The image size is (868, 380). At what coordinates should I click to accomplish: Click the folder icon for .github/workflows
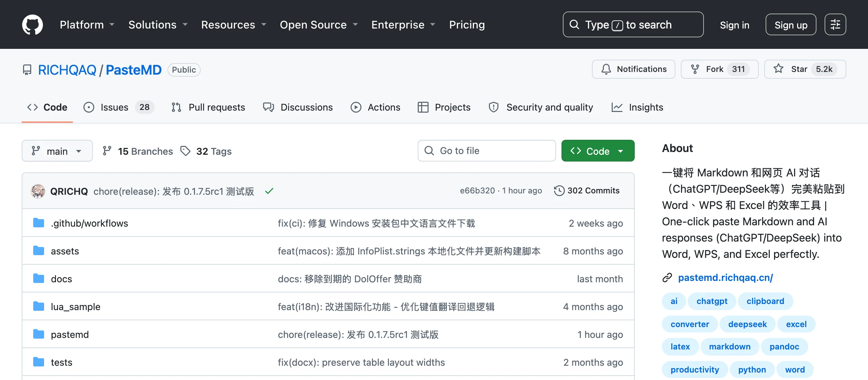(x=39, y=223)
